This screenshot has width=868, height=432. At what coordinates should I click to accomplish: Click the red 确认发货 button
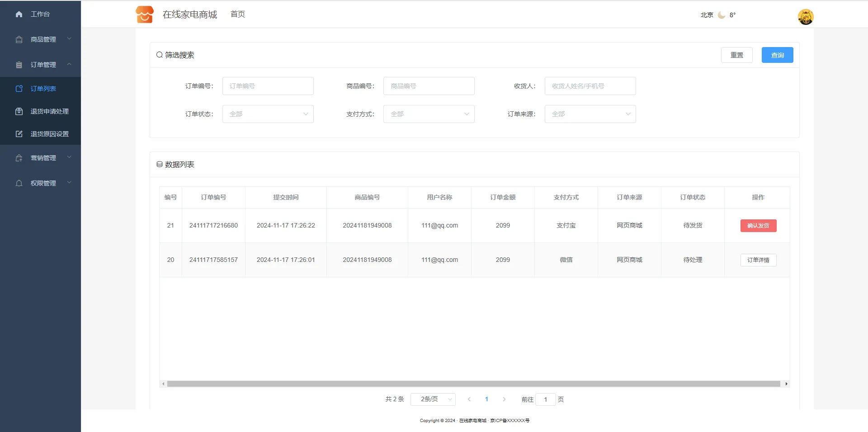pyautogui.click(x=758, y=226)
